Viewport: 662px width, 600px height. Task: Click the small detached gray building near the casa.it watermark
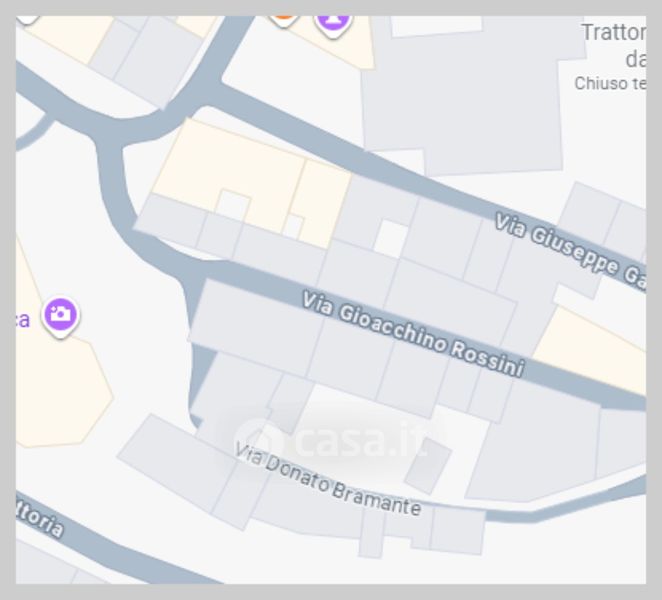point(428,466)
